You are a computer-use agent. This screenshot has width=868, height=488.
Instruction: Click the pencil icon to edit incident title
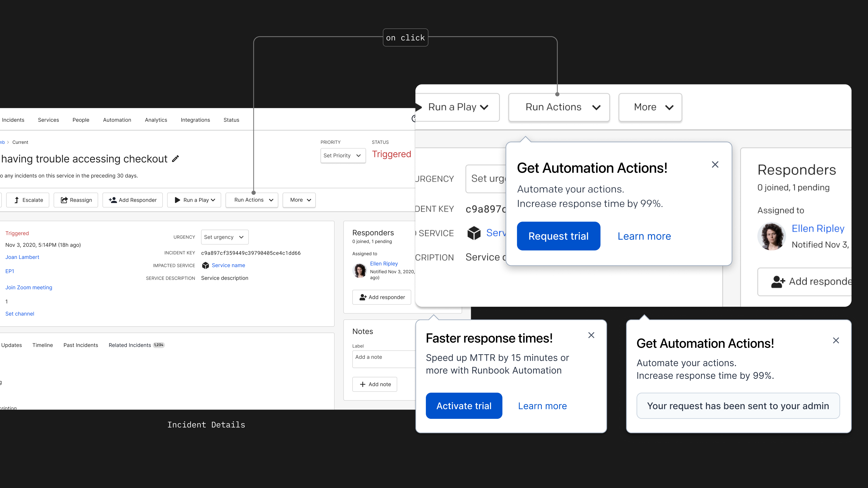point(175,158)
